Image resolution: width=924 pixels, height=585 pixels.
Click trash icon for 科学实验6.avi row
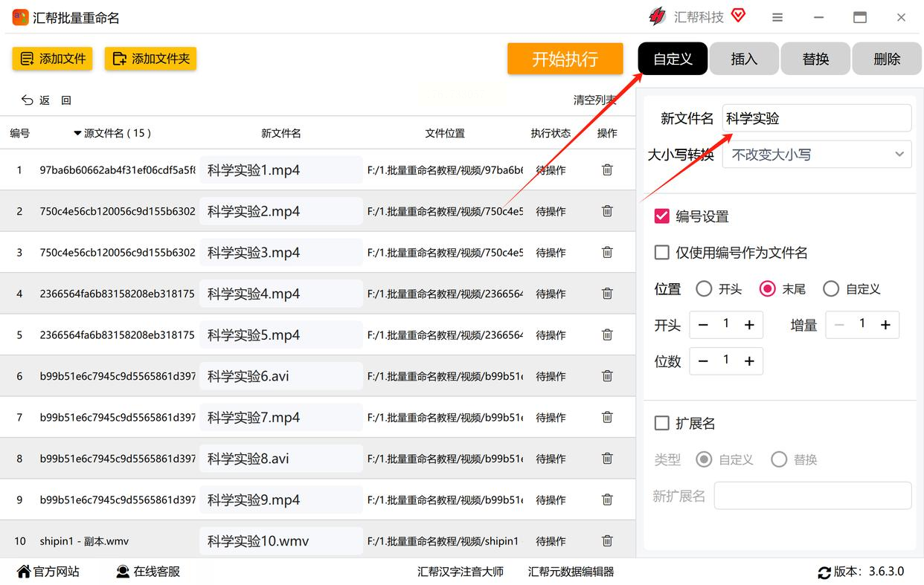click(607, 376)
